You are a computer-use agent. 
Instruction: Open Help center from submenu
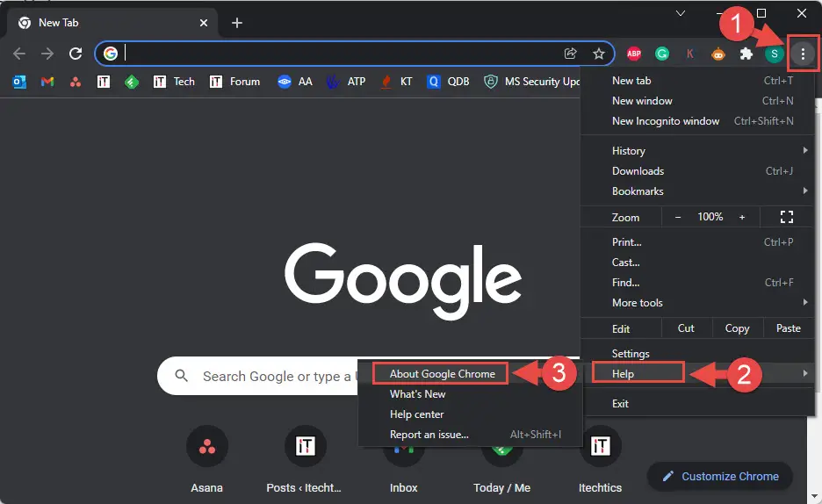point(470,414)
